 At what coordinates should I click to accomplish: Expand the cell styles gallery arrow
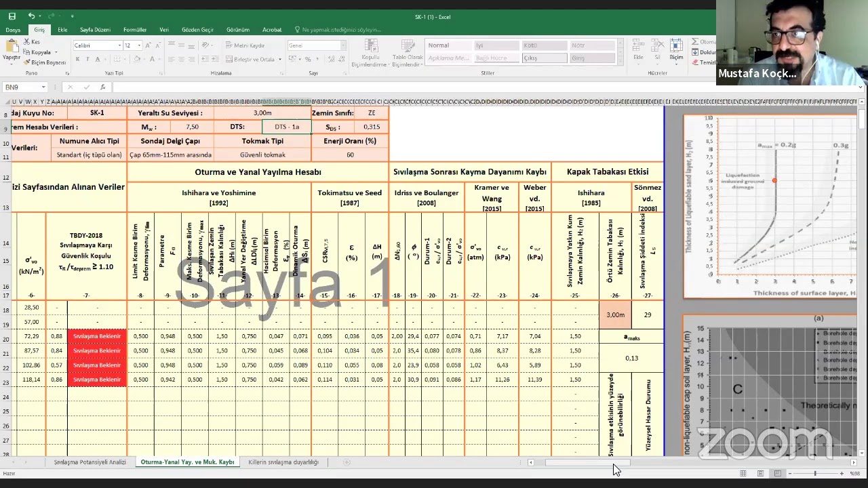619,60
